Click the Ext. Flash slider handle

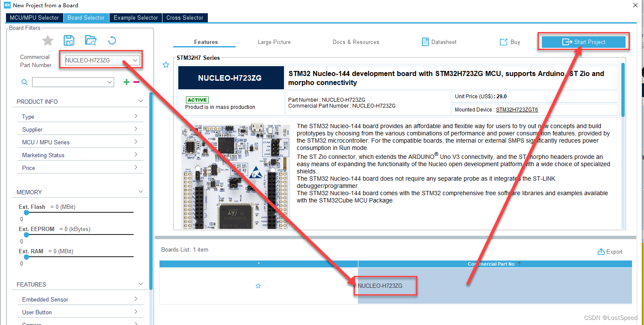pos(27,212)
